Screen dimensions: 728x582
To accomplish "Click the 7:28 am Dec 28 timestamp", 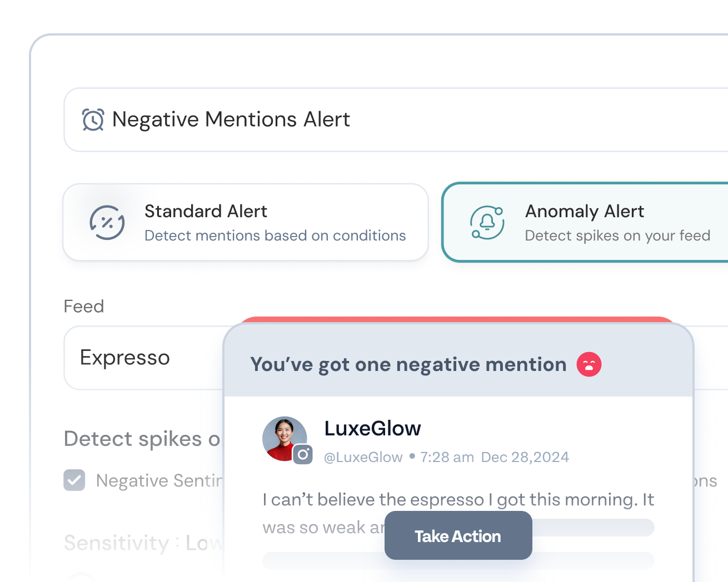I will pos(495,458).
